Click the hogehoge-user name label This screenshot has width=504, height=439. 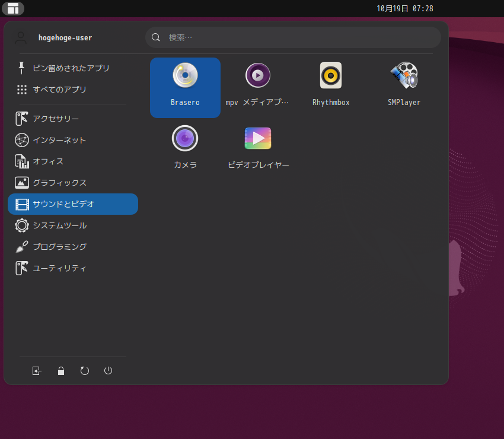(65, 37)
